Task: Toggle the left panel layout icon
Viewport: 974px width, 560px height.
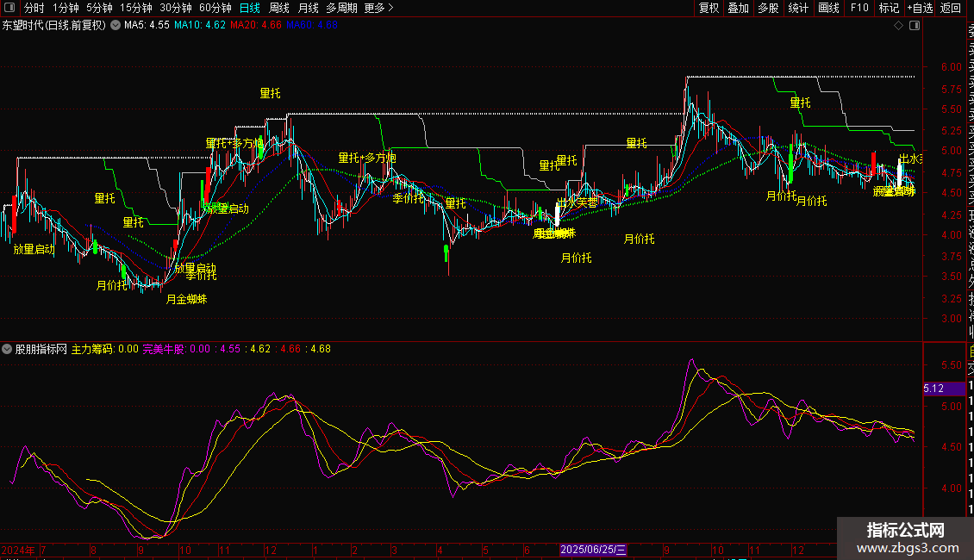Action: [x=9, y=8]
